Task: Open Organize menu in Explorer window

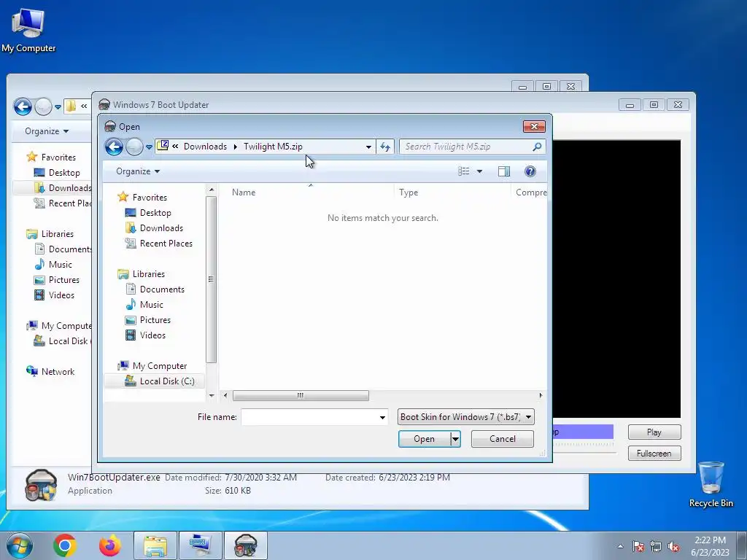Action: click(47, 131)
